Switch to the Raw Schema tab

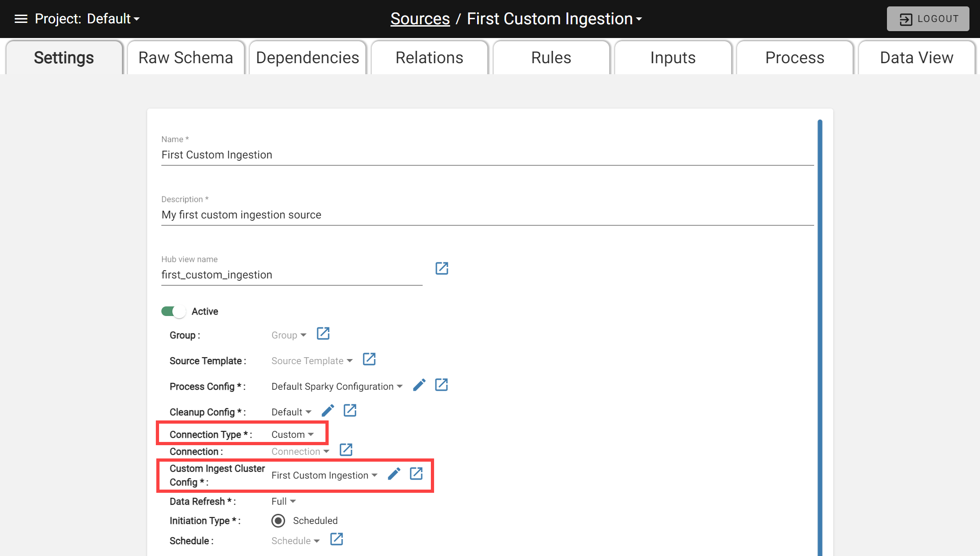tap(186, 58)
